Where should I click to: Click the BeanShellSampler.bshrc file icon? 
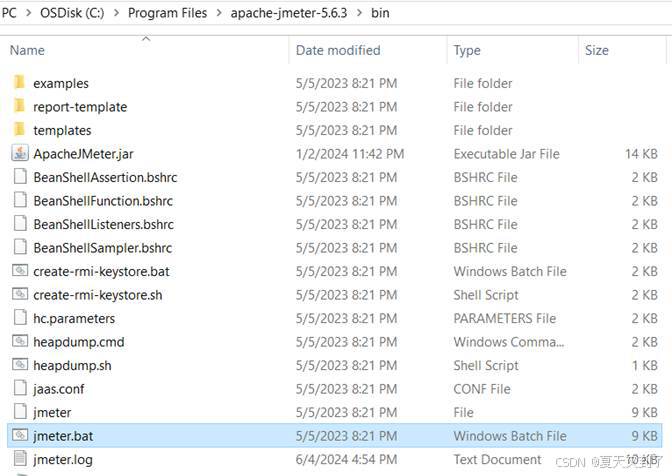tap(20, 247)
